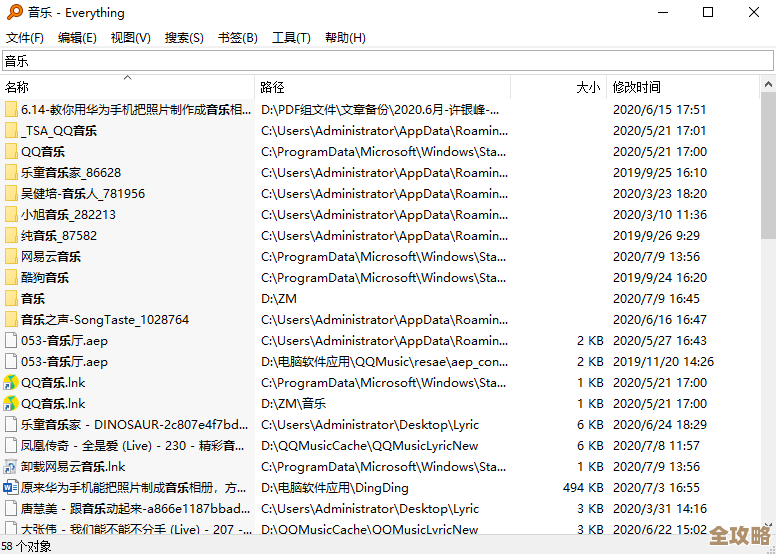Click the 酷狗音乐 folder icon

(x=11, y=278)
